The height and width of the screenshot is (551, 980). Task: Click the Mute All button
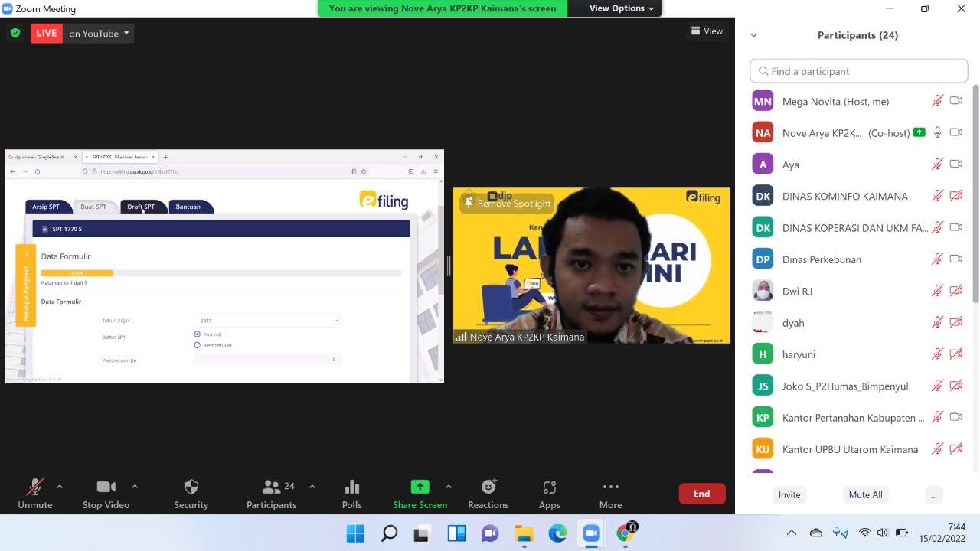(865, 494)
